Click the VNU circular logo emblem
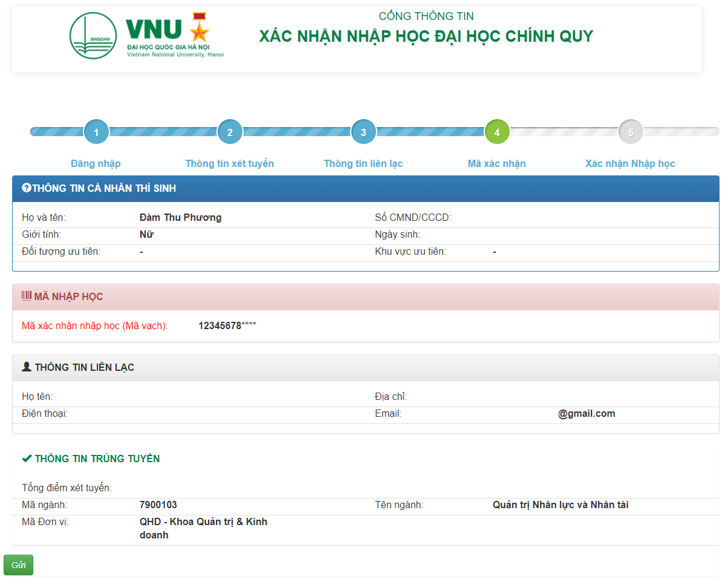The width and height of the screenshot is (728, 588). pyautogui.click(x=93, y=36)
